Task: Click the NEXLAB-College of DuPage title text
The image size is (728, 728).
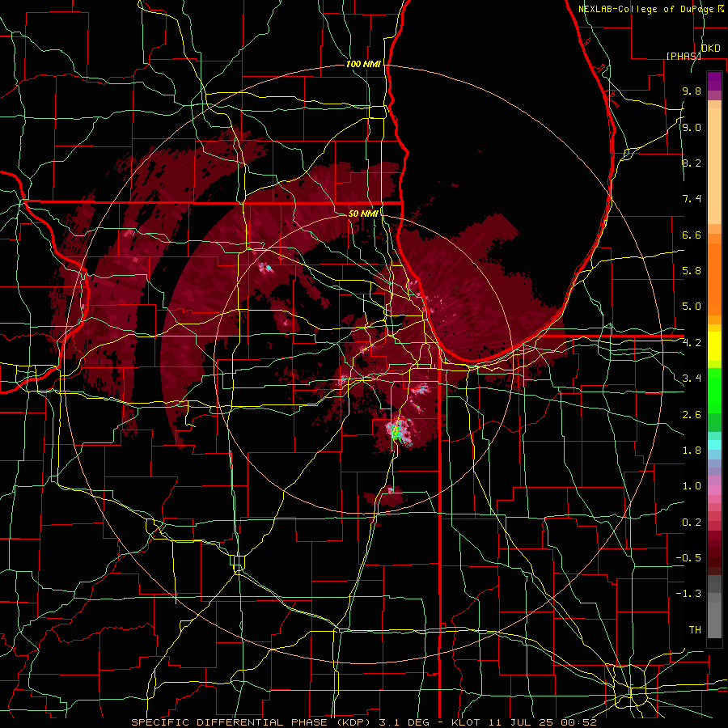Action: [x=645, y=9]
